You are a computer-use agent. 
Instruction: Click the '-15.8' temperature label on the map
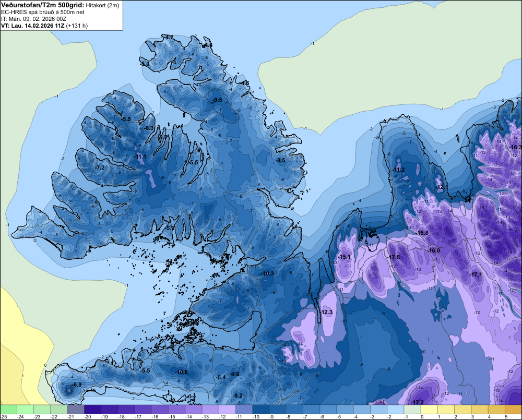click(422, 233)
